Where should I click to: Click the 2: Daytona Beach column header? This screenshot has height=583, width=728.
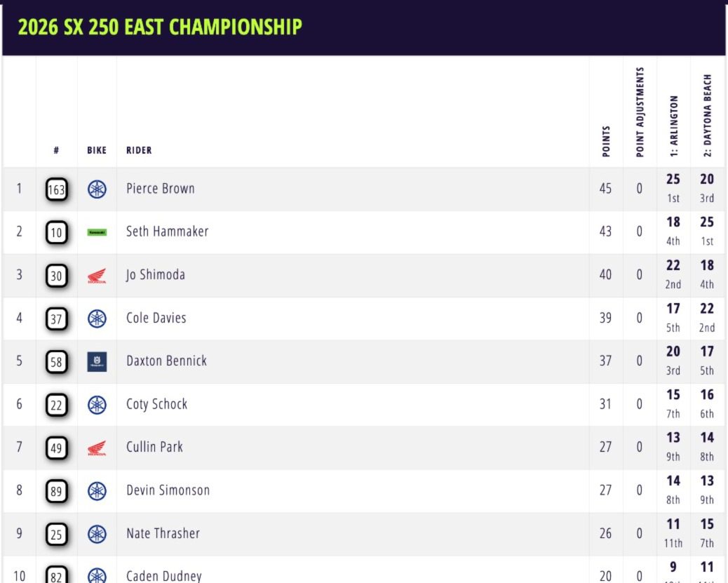[708, 114]
